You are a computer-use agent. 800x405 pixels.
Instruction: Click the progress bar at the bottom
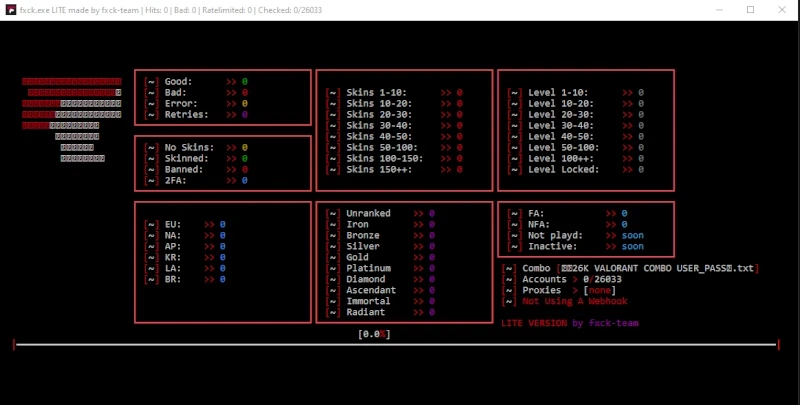pos(396,345)
